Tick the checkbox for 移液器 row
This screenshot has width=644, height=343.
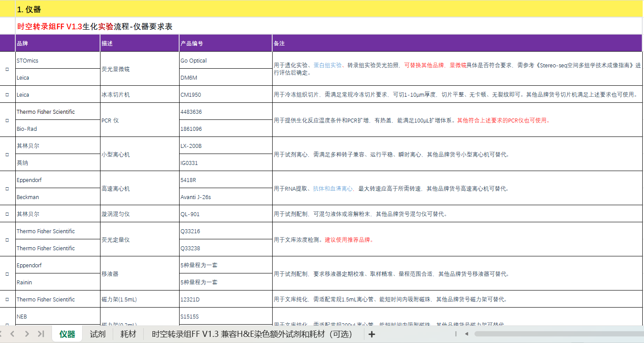[7, 274]
